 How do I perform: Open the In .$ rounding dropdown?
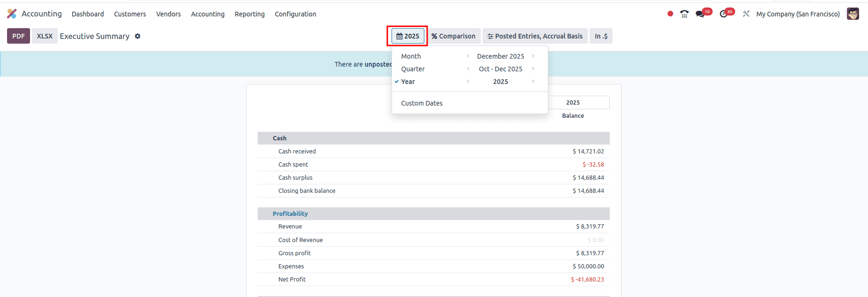click(601, 36)
